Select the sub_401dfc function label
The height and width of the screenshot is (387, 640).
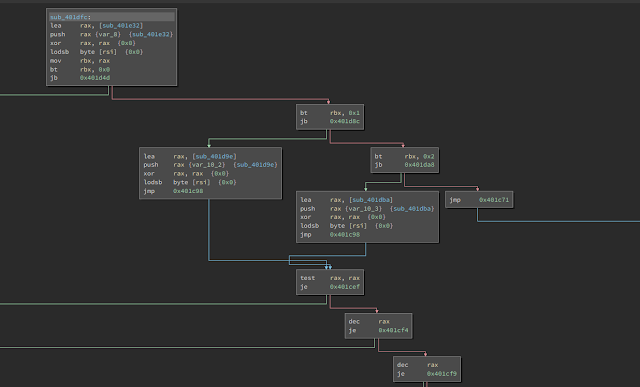70,17
